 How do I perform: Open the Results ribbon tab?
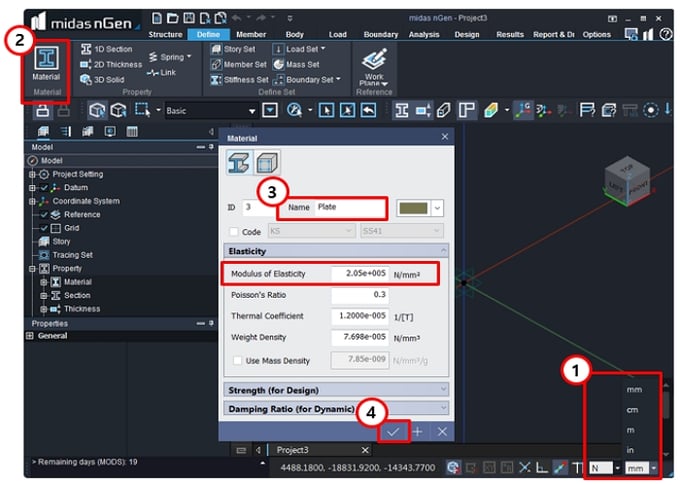point(510,34)
